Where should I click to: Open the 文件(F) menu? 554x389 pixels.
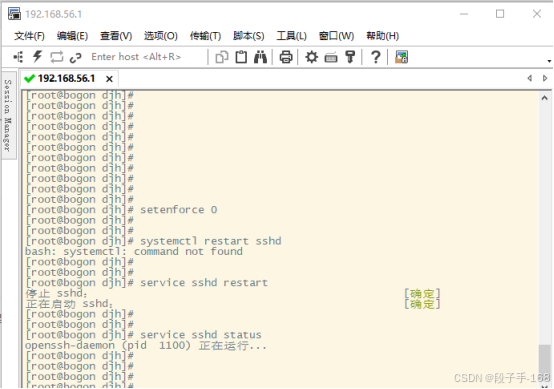tap(29, 36)
